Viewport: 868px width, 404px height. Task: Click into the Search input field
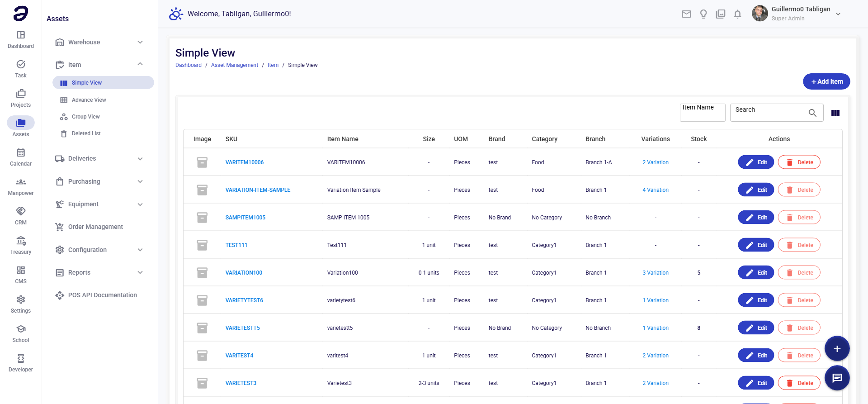tap(769, 113)
